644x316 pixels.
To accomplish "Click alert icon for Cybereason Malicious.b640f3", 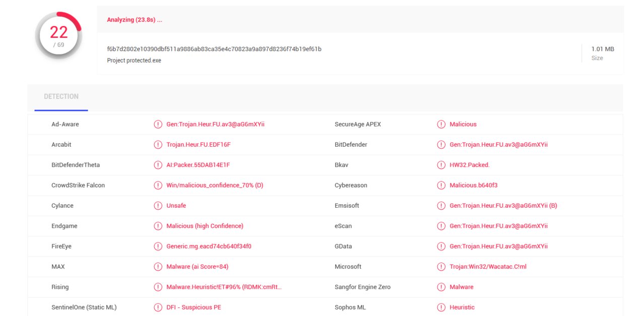I will click(x=441, y=185).
